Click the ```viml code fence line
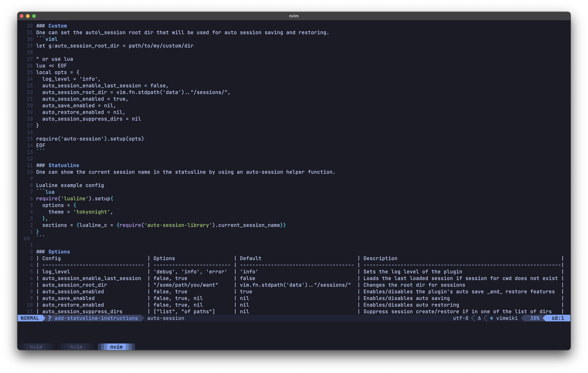 click(47, 39)
